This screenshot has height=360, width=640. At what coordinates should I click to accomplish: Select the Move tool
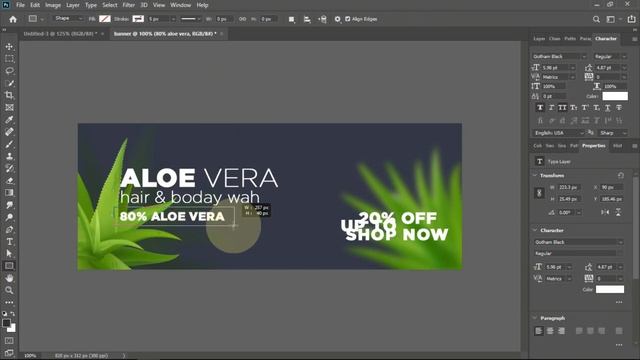(9, 47)
